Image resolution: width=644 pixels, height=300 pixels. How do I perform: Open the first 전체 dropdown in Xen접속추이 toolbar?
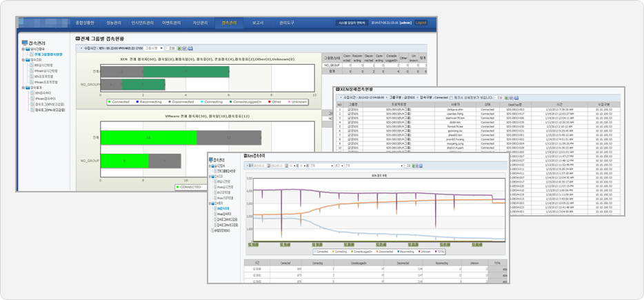click(321, 166)
